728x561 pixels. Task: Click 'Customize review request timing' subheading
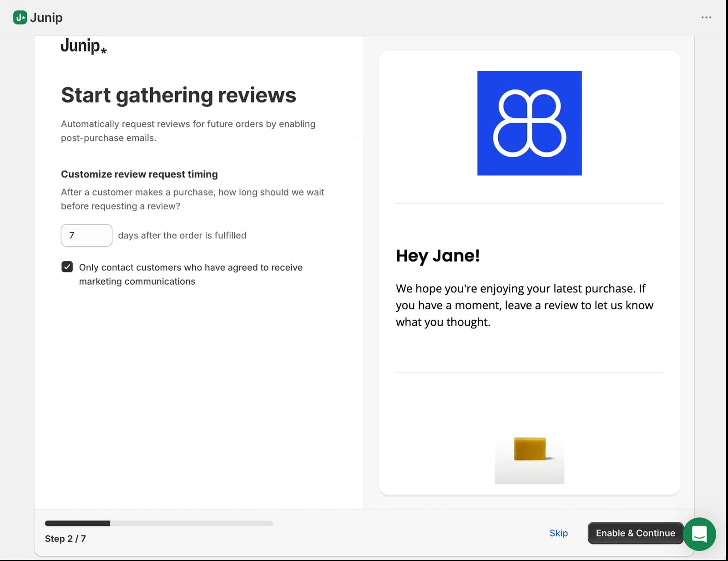click(x=139, y=174)
